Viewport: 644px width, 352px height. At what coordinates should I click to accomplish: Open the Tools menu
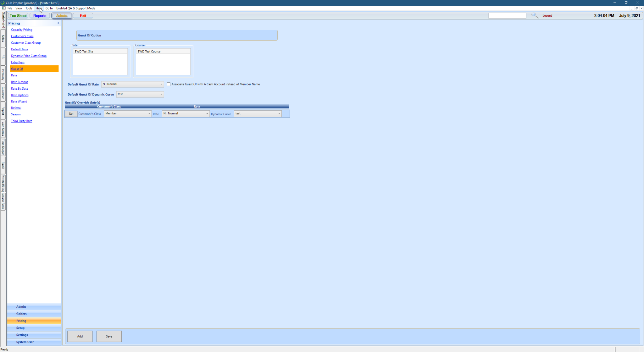pos(29,8)
